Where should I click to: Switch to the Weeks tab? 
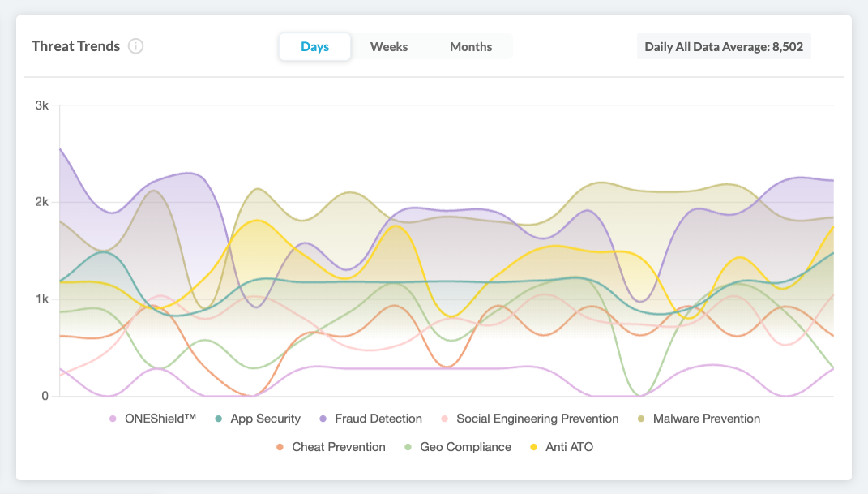(389, 46)
